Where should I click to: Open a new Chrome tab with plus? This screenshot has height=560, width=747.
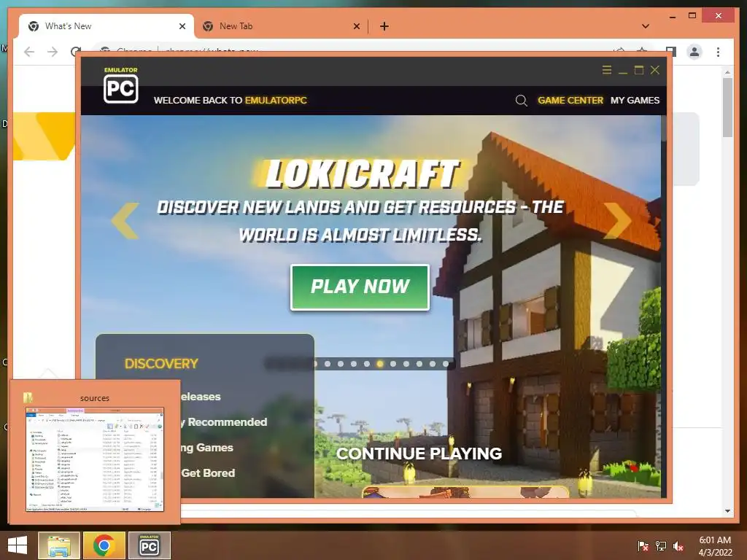click(x=384, y=27)
